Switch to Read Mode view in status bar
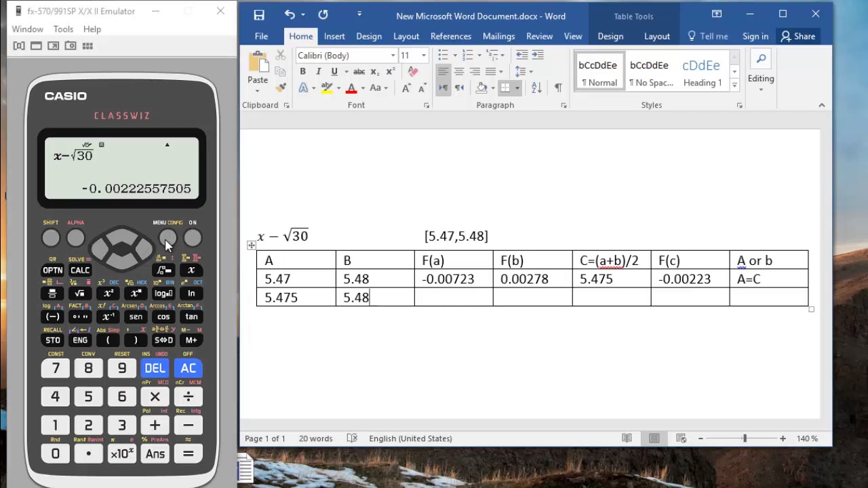The image size is (868, 488). point(627,439)
